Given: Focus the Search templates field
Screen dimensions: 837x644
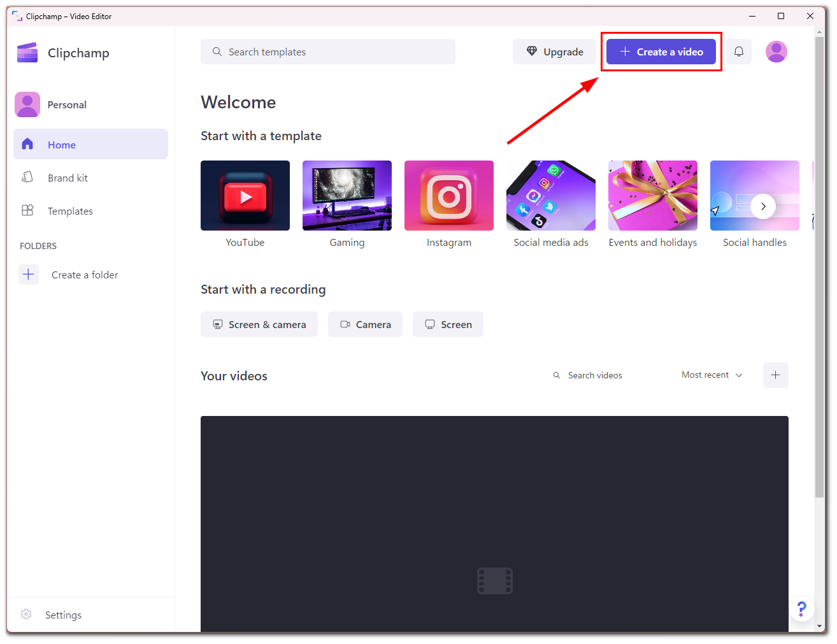Looking at the screenshot, I should [x=328, y=52].
